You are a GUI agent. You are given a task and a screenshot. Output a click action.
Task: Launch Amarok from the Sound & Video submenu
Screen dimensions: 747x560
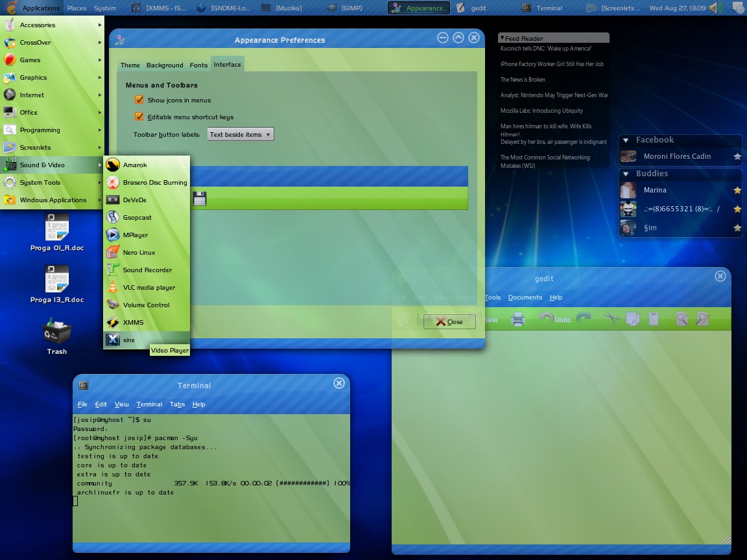(147, 165)
